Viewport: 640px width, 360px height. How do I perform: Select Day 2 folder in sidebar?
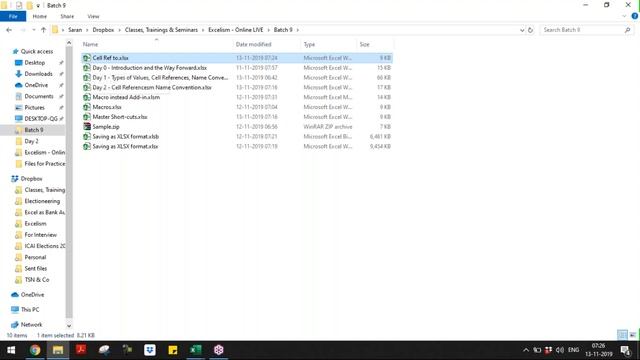[31, 141]
